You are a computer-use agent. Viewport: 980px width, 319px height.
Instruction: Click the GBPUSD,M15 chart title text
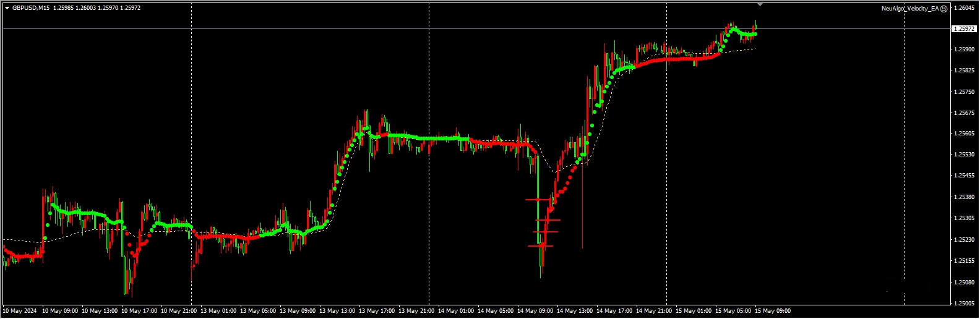(32, 8)
